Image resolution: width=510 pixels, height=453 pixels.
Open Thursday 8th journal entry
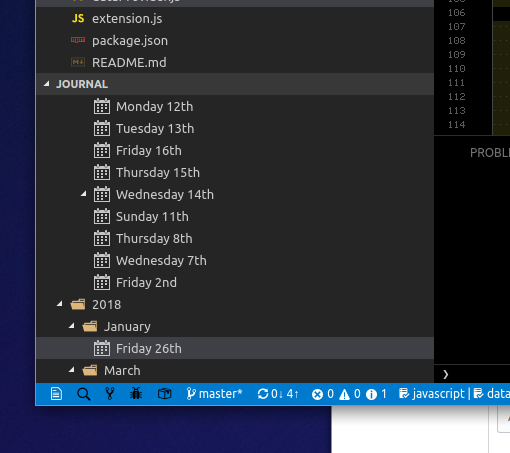[235, 239]
